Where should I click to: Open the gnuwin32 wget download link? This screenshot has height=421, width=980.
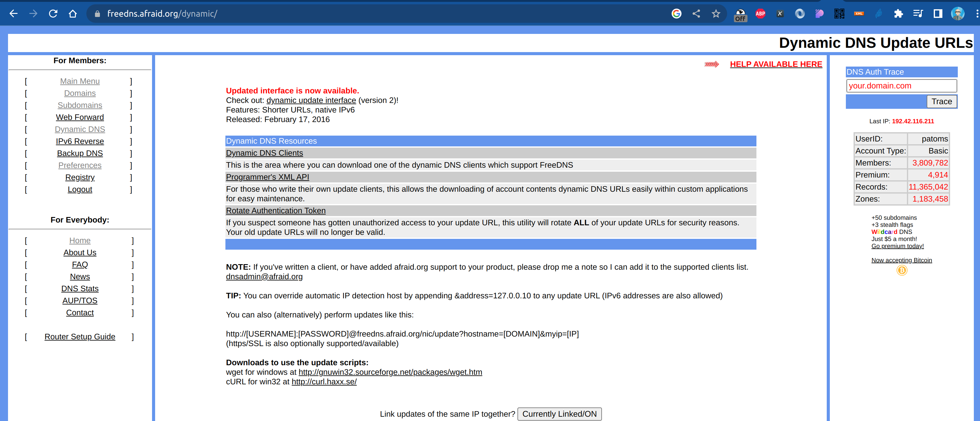tap(390, 372)
